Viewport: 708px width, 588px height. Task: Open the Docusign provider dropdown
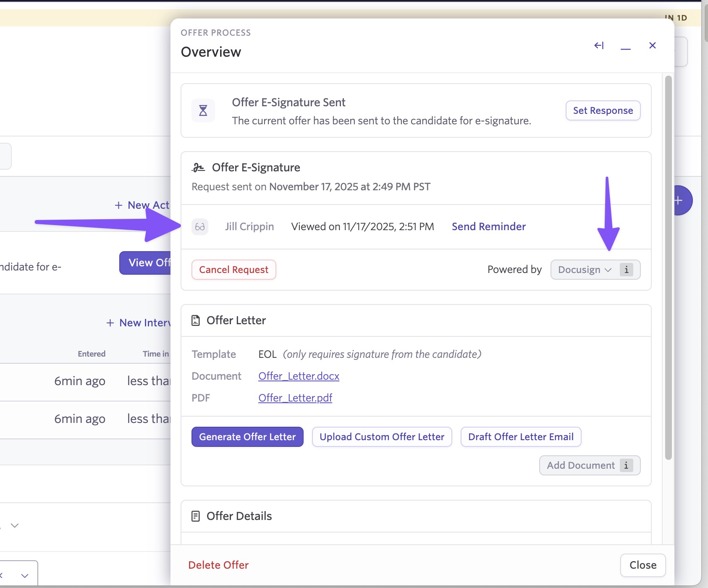585,270
